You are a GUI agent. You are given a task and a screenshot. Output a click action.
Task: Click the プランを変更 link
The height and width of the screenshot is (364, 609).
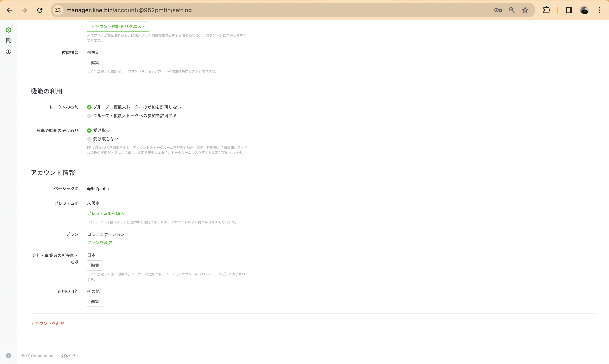pyautogui.click(x=100, y=243)
